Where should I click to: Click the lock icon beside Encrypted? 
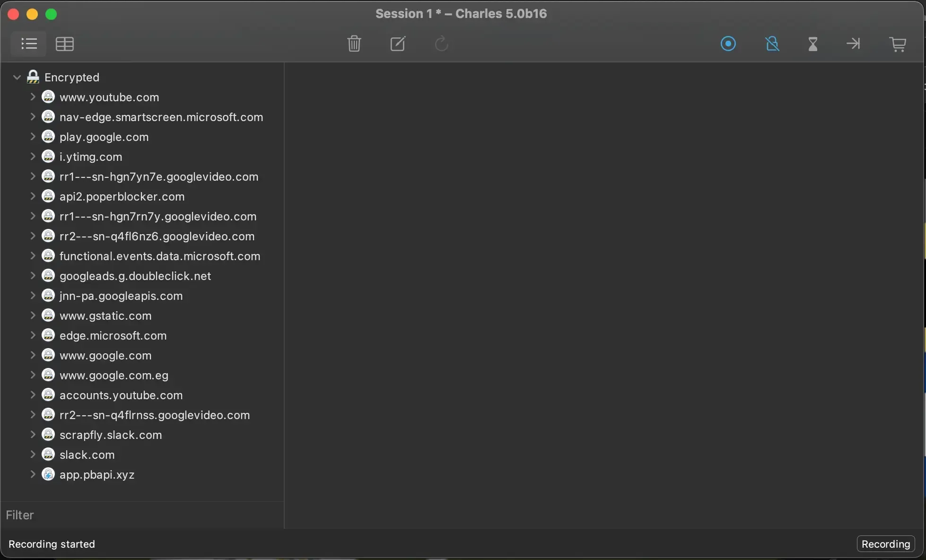(x=33, y=77)
